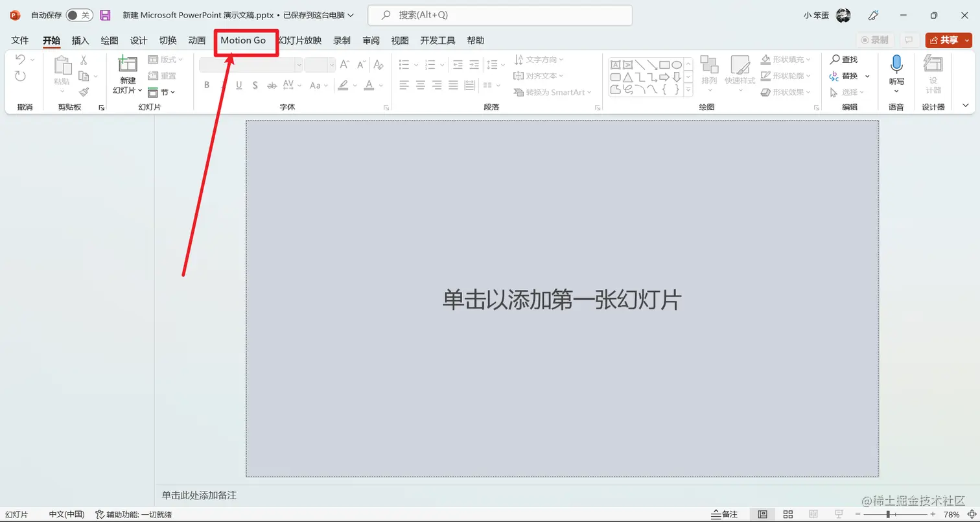Apply strikethrough with the ab icon

tap(272, 85)
